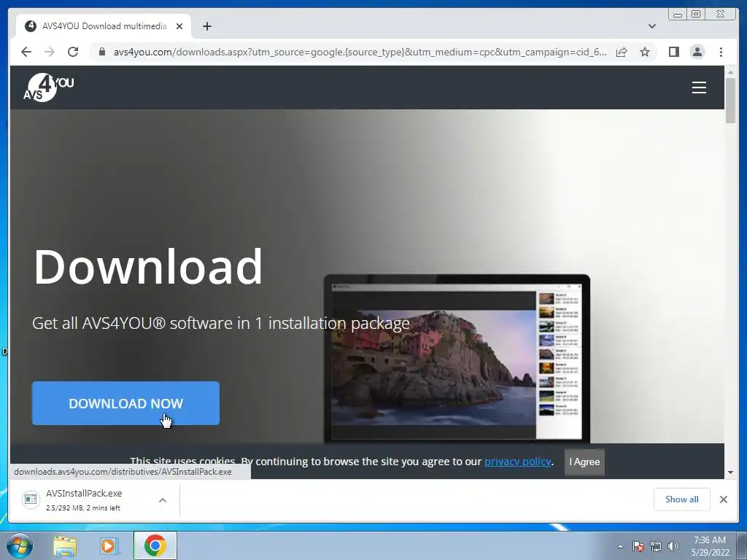The image size is (747, 560).
Task: Click the AVSInstallPack.exe file icon
Action: click(x=31, y=499)
